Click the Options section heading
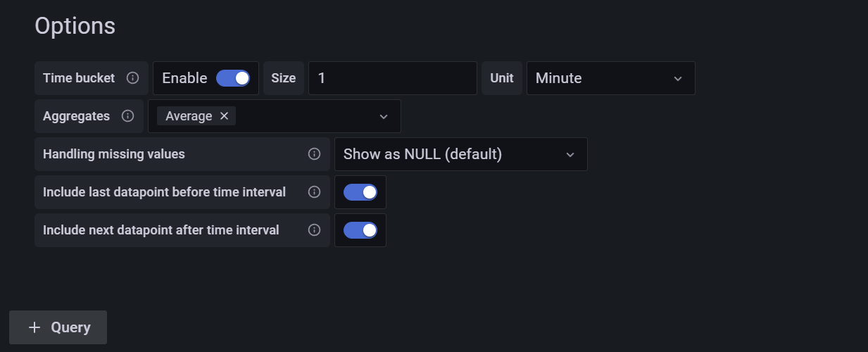Image resolution: width=868 pixels, height=352 pixels. 75,26
